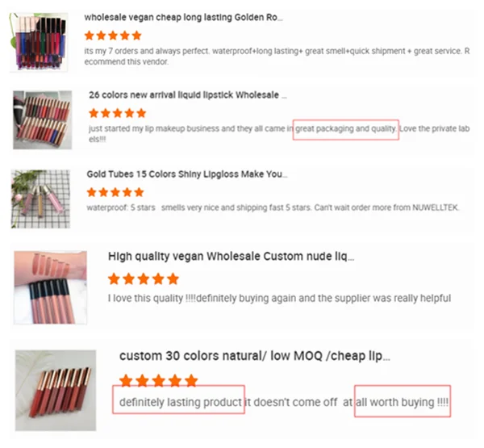This screenshot has height=448, width=484.
Task: Open 'wholesale vegan cheap long lasting Golden Ro' title
Action: (183, 17)
